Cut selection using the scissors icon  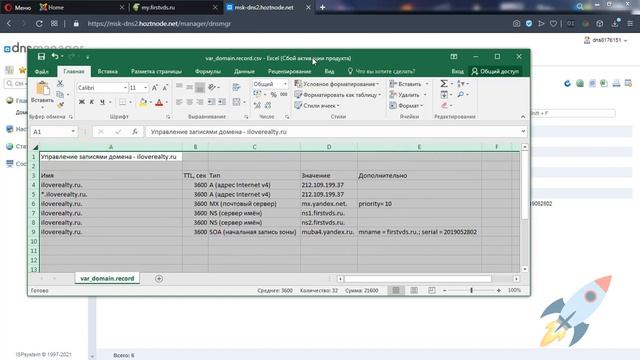coord(60,83)
